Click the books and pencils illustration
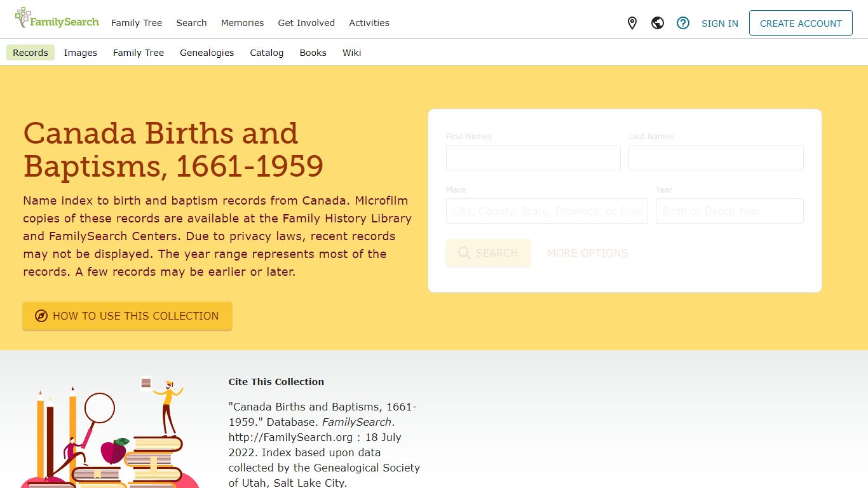Viewport: 868px width, 488px height. 110,432
